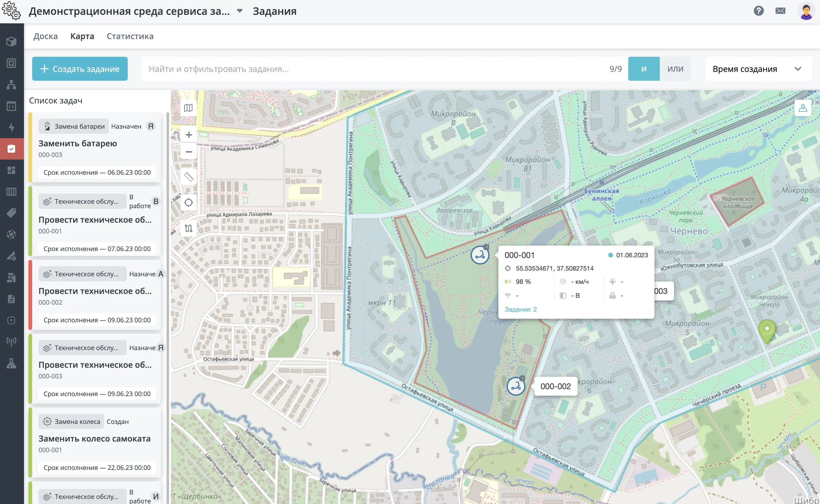Toggle the employees display on map
Viewport: 820px width, 504px height.
pos(803,108)
